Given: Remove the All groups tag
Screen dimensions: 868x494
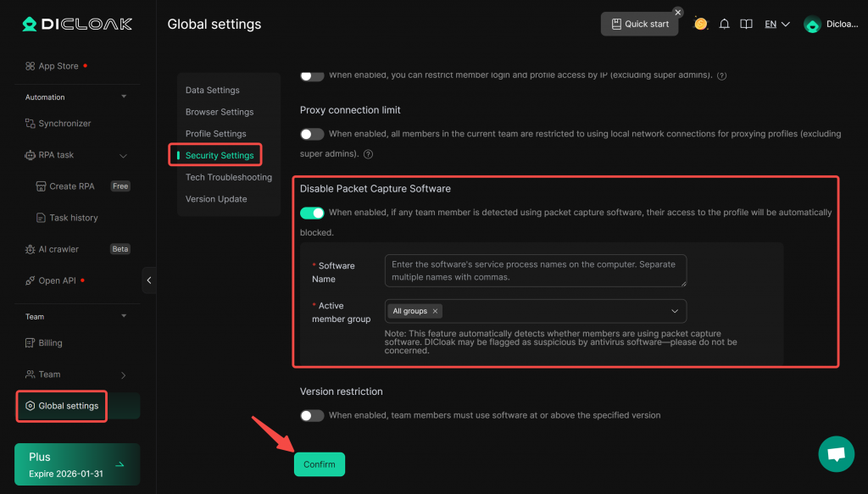Looking at the screenshot, I should coord(436,311).
